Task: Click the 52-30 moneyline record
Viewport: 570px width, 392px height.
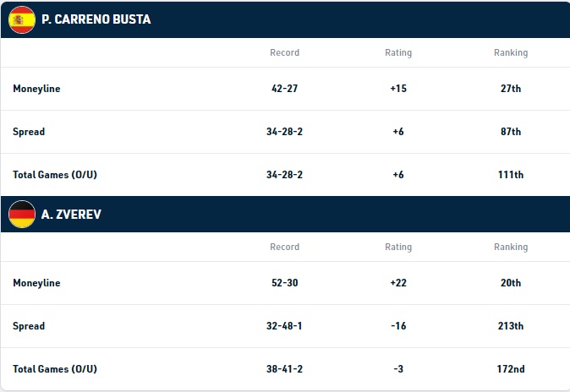Action: click(x=285, y=283)
